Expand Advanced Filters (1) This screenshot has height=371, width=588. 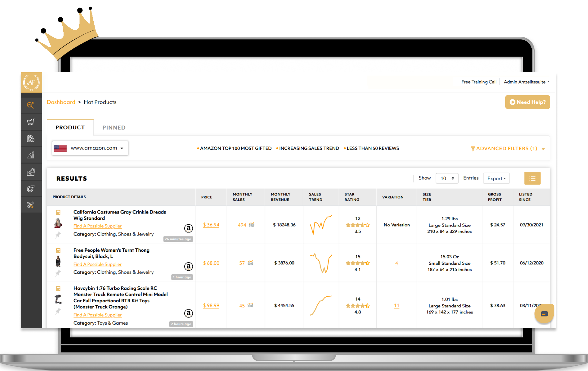click(x=508, y=148)
